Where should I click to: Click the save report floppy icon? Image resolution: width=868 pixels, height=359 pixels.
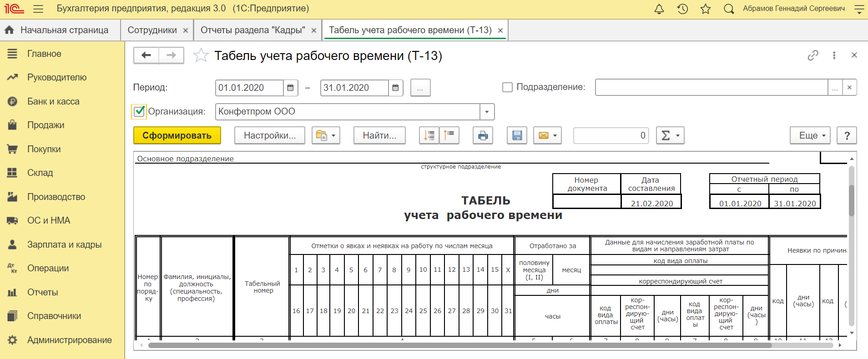coord(517,135)
